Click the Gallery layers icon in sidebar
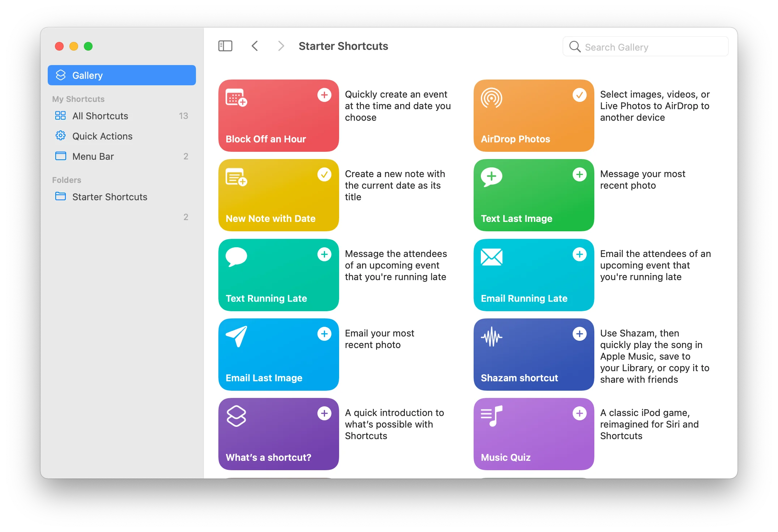 61,75
